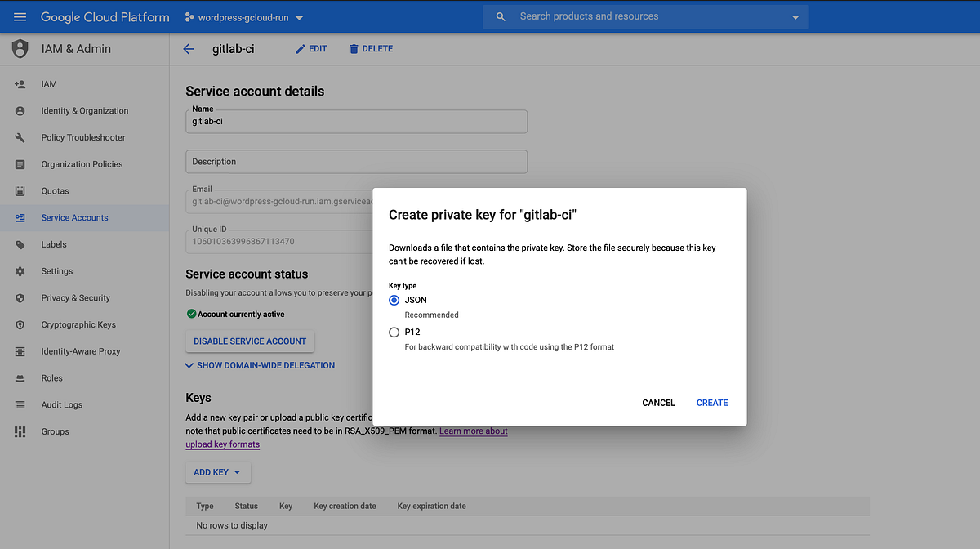Open Roles from sidebar
This screenshot has width=980, height=549.
click(x=84, y=378)
